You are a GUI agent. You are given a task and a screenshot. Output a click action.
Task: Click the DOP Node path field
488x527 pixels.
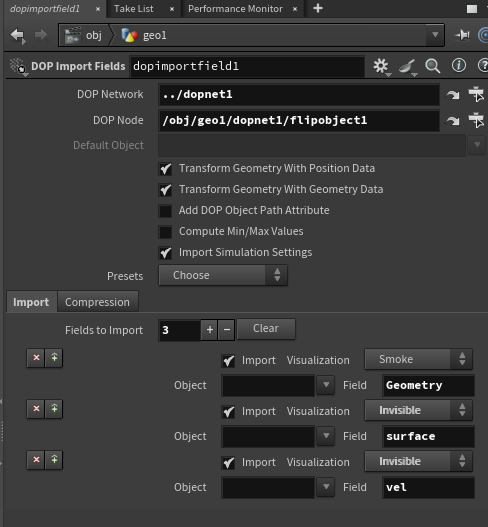[x=299, y=121]
